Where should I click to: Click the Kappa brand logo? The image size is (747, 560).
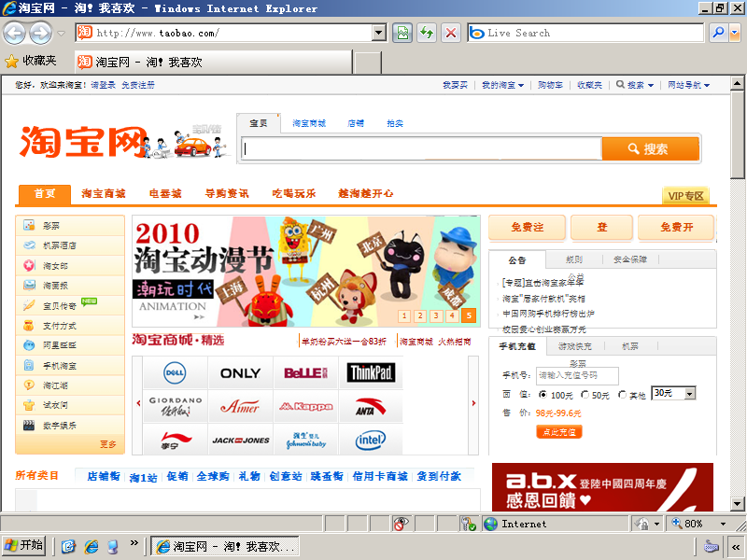[306, 406]
